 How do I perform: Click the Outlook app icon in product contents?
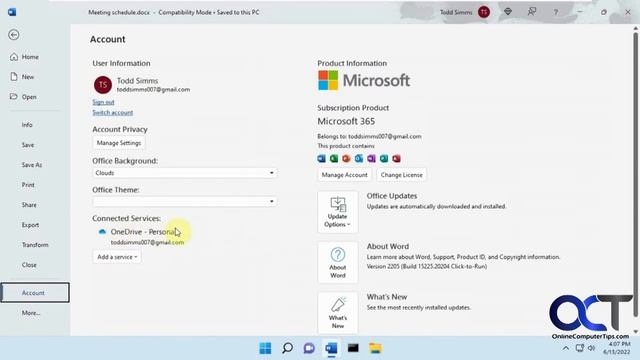tap(359, 158)
